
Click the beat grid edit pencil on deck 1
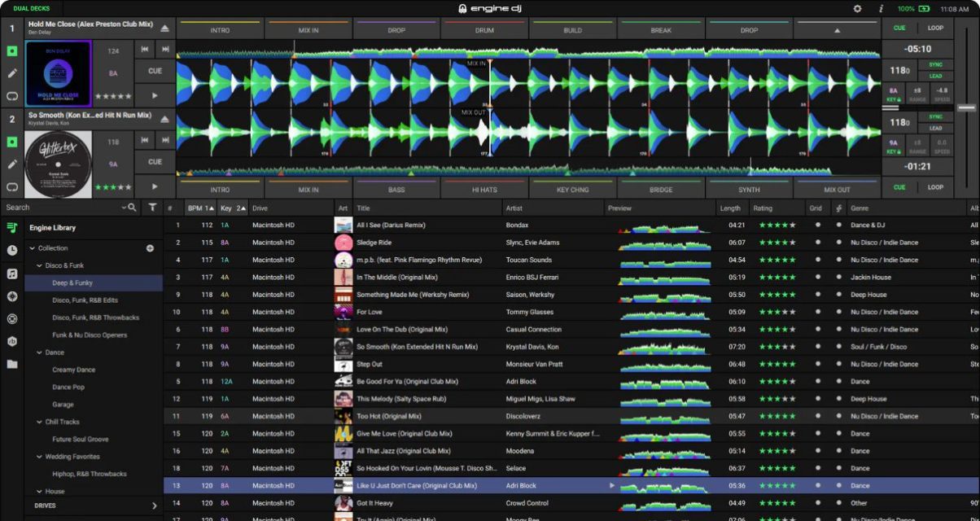[11, 72]
